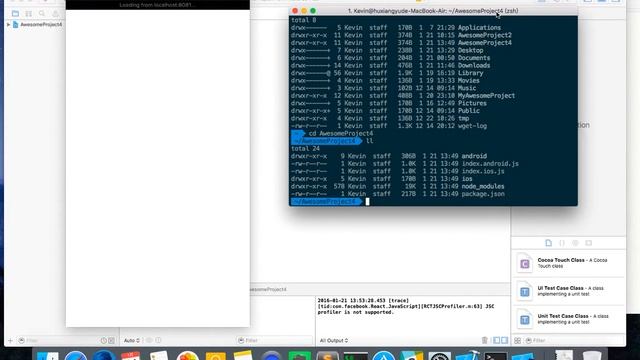Toggle the source-control status filter icon

pyautogui.click(x=111, y=340)
